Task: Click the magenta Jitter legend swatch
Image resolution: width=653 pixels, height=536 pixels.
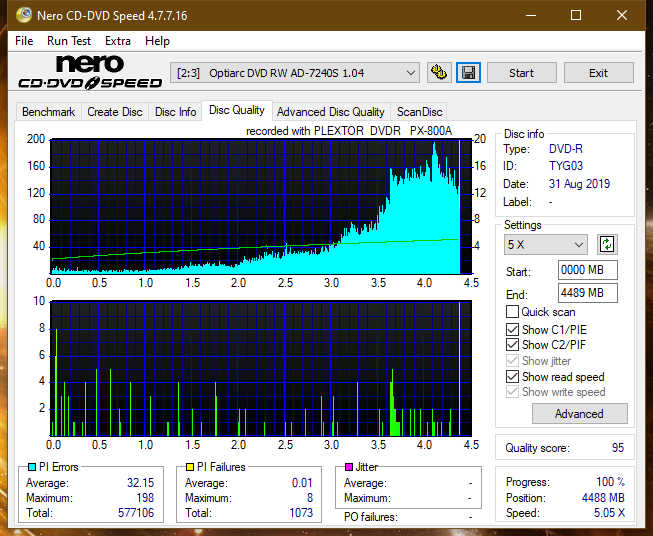Action: pos(349,467)
